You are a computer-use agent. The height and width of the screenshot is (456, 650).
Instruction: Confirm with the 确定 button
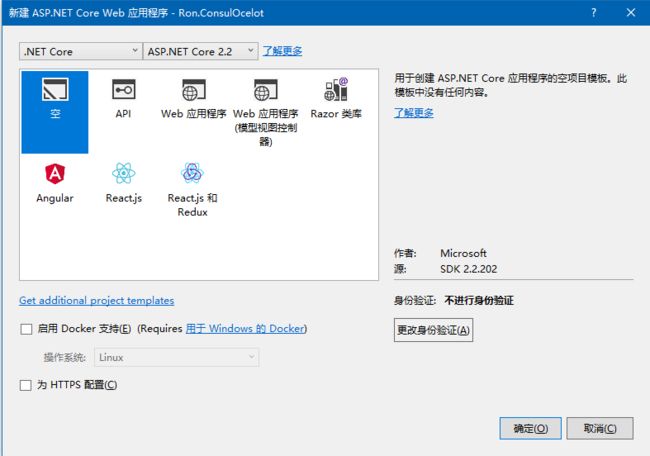click(x=531, y=428)
